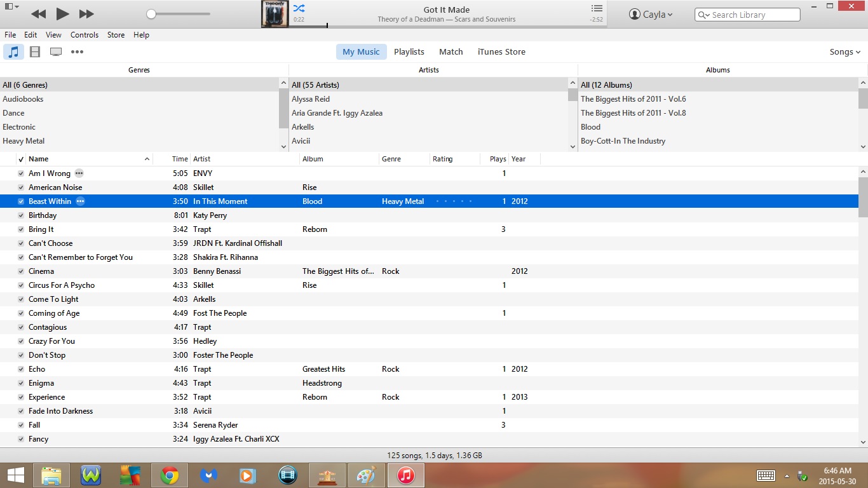Uncheck the Fancy song checkbox

click(21, 439)
